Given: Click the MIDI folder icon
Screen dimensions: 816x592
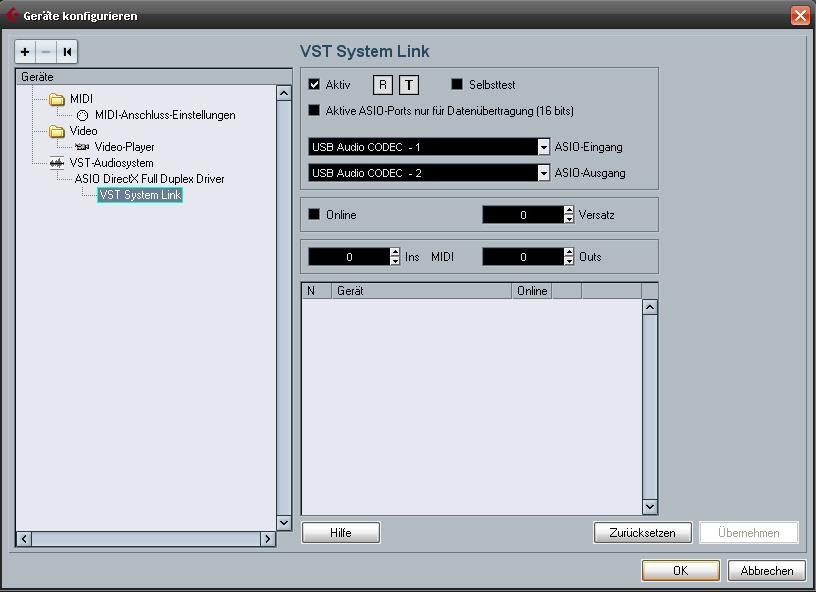Looking at the screenshot, I should pos(57,99).
